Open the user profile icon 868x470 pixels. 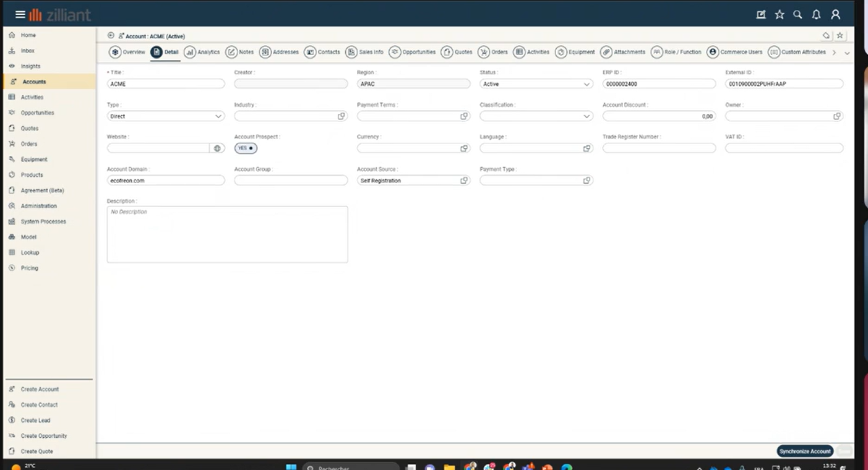click(835, 15)
